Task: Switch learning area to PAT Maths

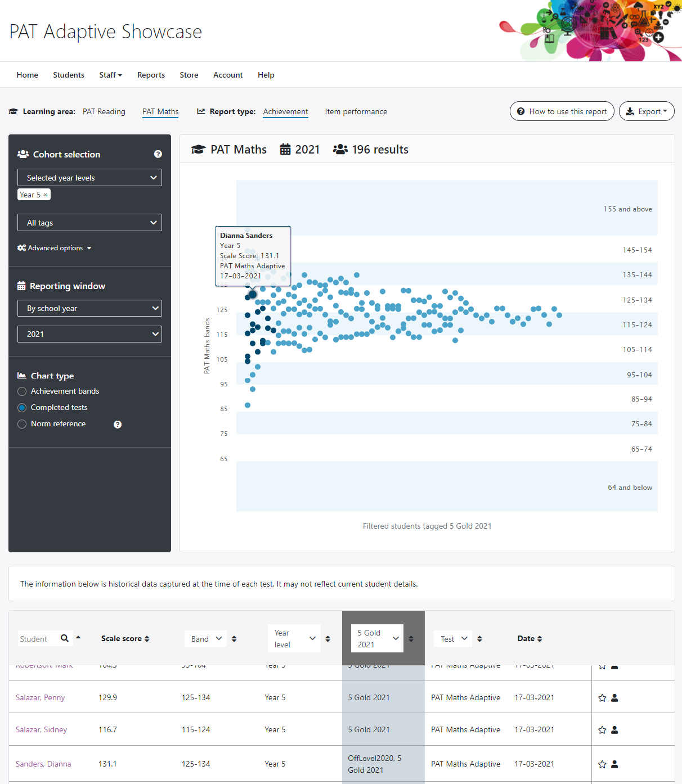Action: tap(160, 111)
